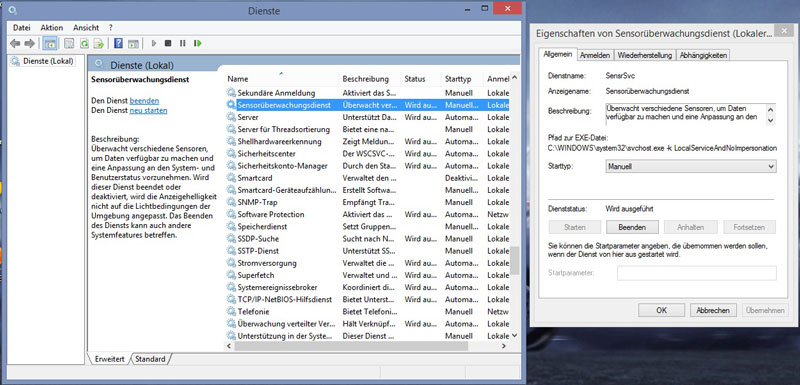The image size is (800, 385).
Task: Click up arrow of Beschreibung text scrollbar
Action: click(771, 108)
